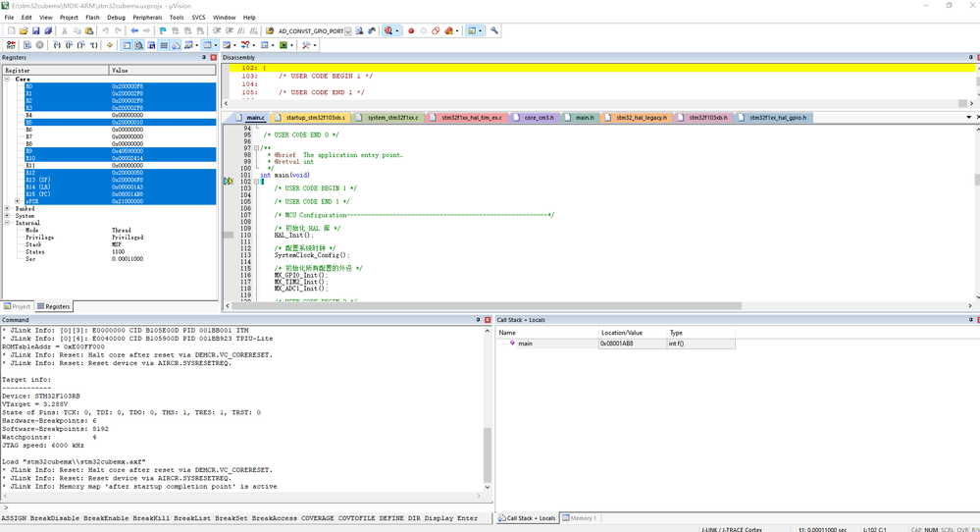Close the Command panel

point(488,319)
